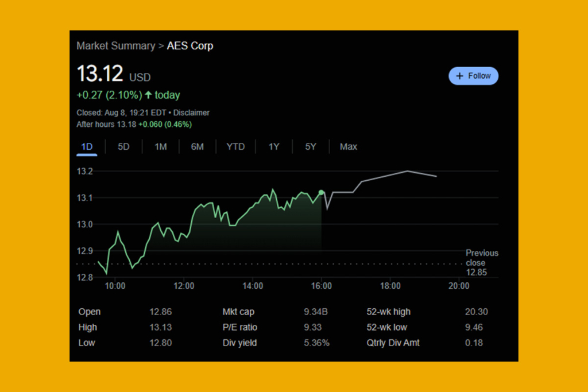View the YTD performance chart

(x=235, y=146)
